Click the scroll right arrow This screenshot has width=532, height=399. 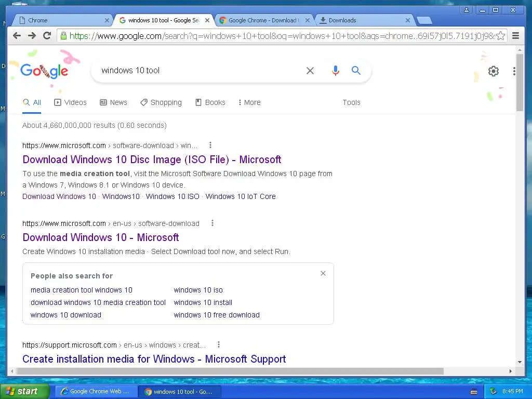tap(510, 371)
